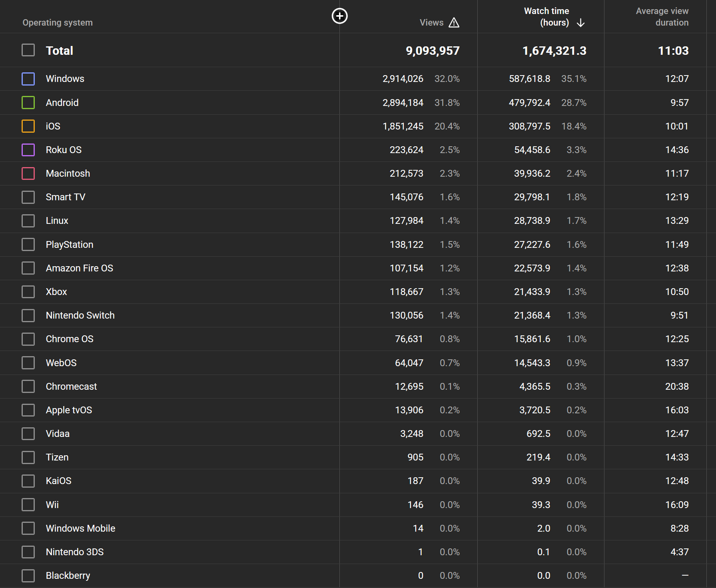Image resolution: width=716 pixels, height=588 pixels.
Task: Click the Amazon Fire OS label
Action: click(79, 268)
